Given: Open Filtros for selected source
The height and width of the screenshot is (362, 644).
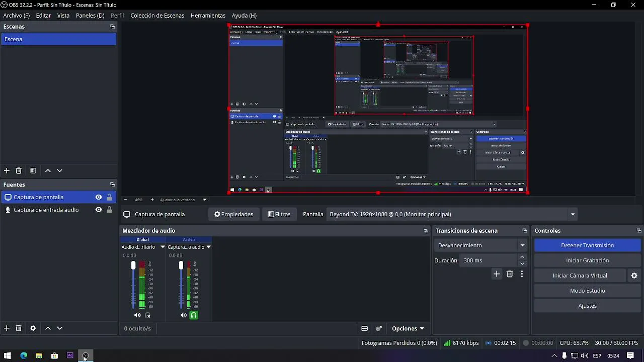Looking at the screenshot, I should coord(279,214).
